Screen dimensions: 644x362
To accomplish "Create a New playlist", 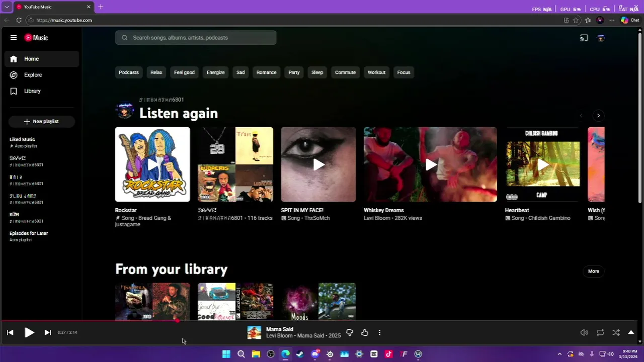I will pos(41,122).
